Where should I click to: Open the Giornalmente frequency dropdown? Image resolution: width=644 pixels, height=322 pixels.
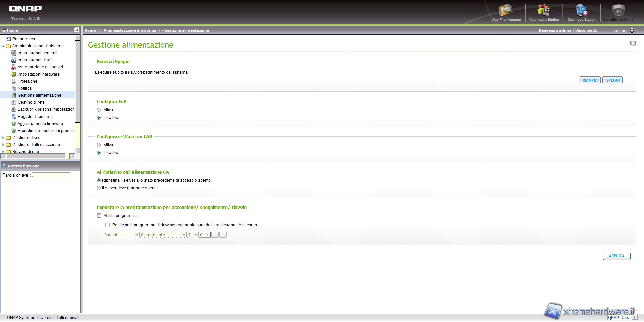(184, 235)
